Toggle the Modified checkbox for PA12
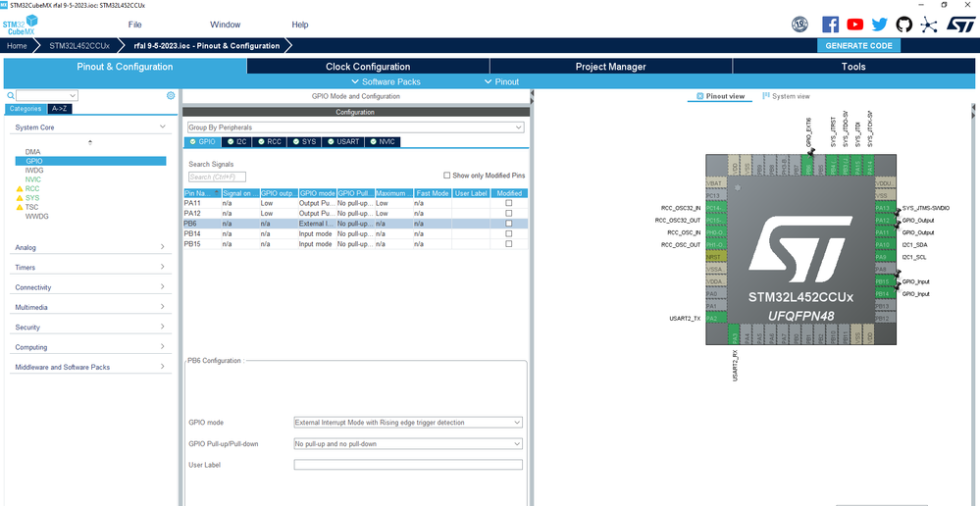The width and height of the screenshot is (980, 506). coord(509,213)
